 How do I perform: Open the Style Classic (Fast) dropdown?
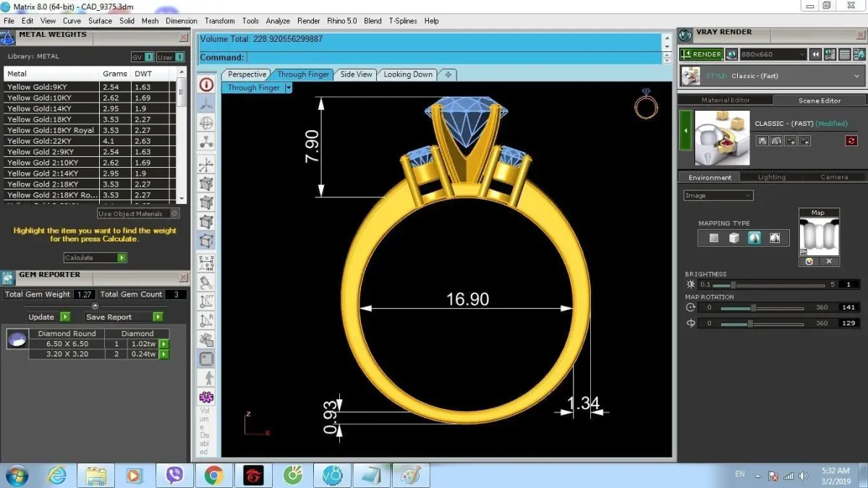pos(773,76)
